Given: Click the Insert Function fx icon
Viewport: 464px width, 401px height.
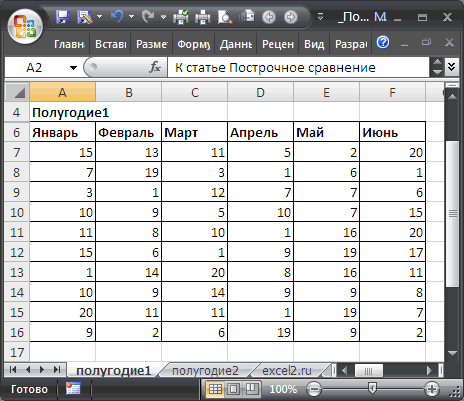Looking at the screenshot, I should (155, 67).
